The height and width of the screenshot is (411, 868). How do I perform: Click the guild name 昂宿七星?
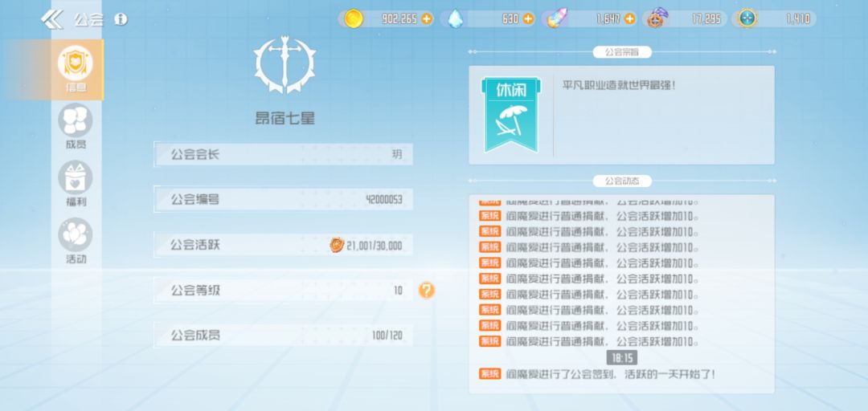tap(285, 118)
